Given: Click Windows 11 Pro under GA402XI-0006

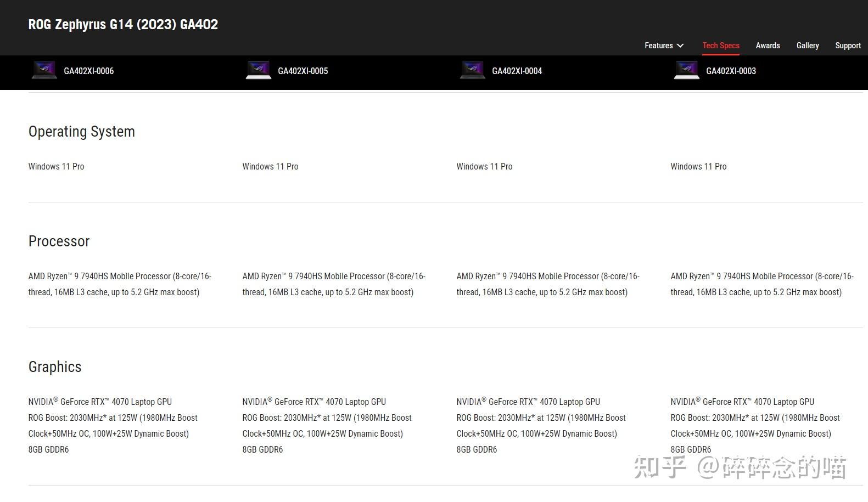Looking at the screenshot, I should [57, 166].
